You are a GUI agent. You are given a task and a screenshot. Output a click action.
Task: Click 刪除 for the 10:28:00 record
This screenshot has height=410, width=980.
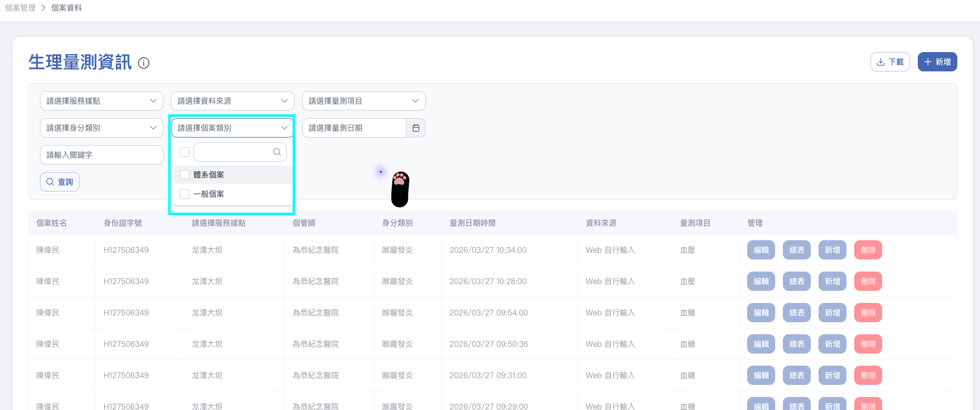868,281
